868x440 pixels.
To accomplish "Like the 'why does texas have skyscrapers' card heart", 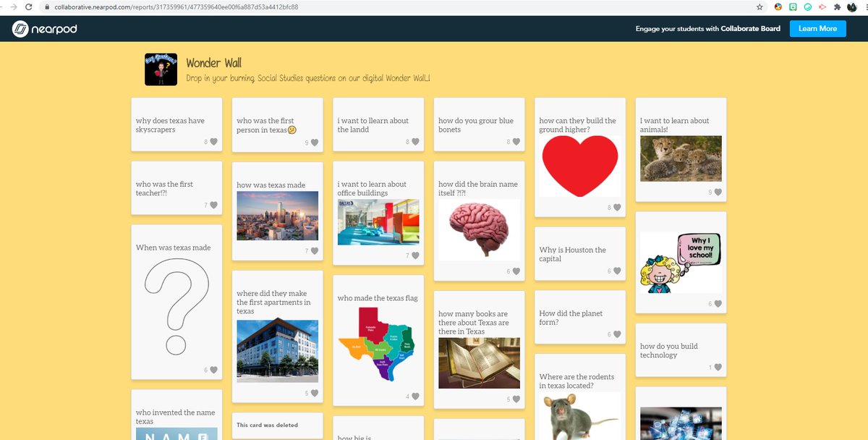I will (213, 142).
